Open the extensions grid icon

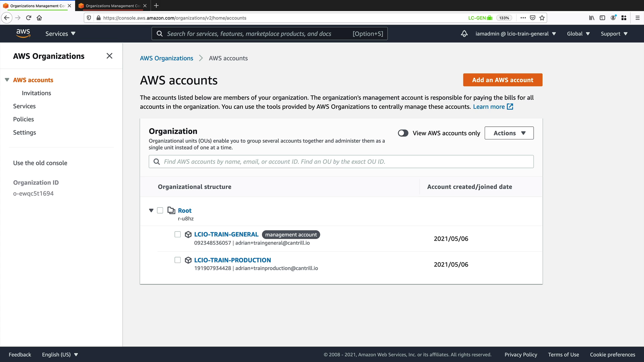click(x=624, y=18)
